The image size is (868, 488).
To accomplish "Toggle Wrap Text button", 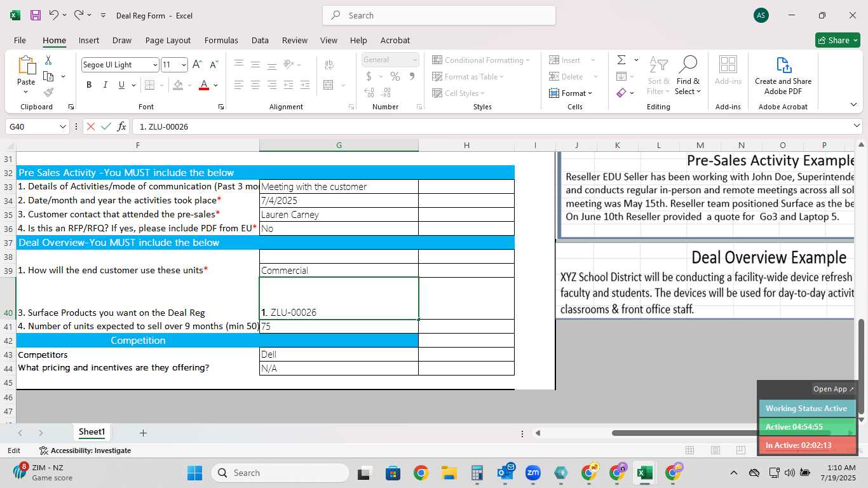I will point(329,65).
